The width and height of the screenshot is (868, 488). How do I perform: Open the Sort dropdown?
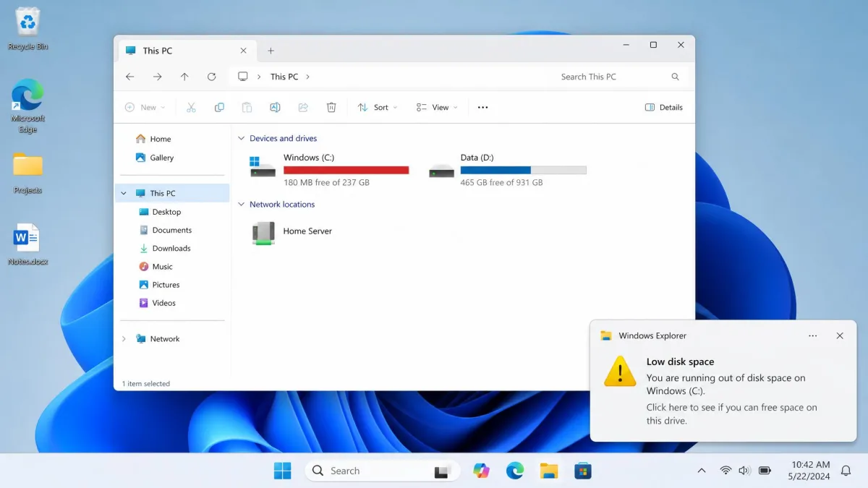378,107
